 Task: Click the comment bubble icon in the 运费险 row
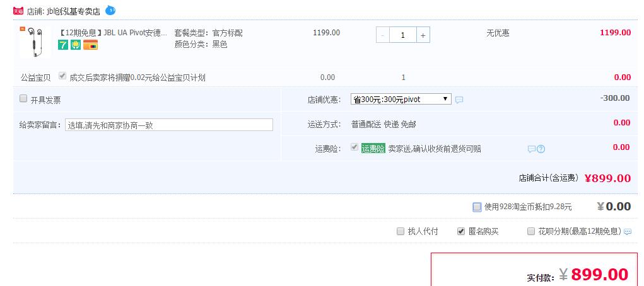(532, 149)
